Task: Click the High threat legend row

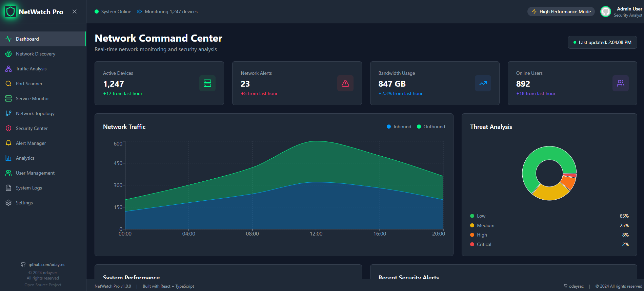Action: [549, 235]
